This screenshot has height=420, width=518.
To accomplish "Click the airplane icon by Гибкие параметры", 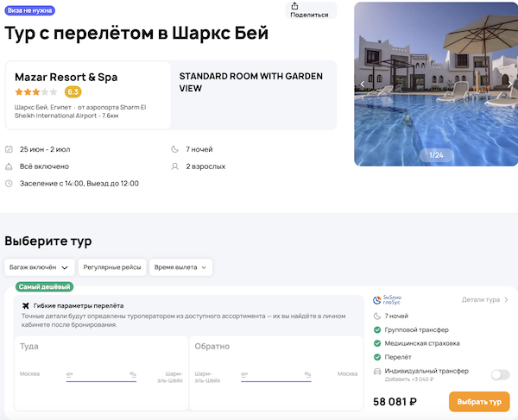I will pos(26,305).
